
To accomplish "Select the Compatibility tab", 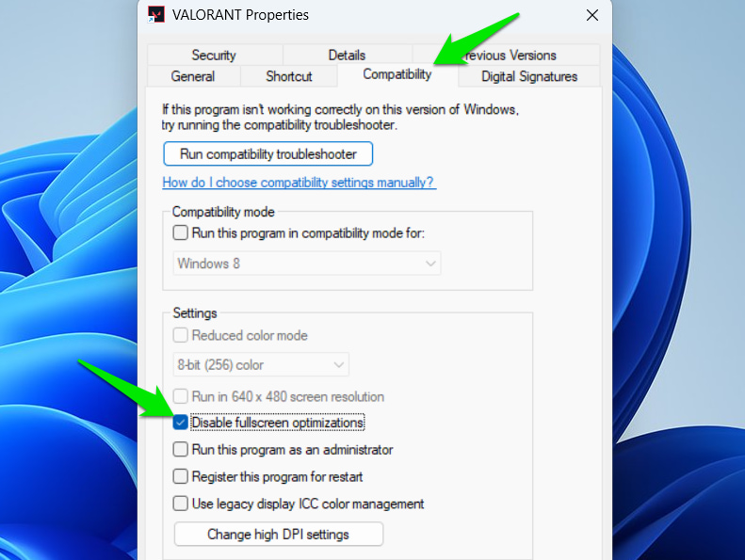I will [397, 74].
